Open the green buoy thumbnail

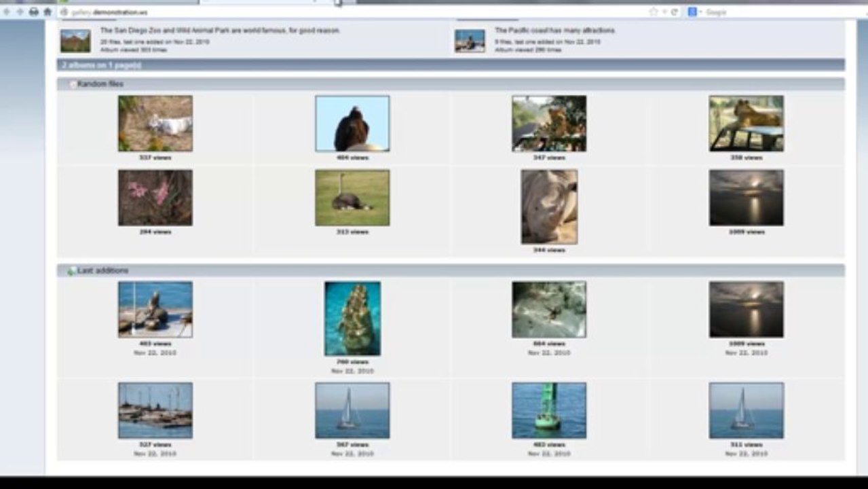point(549,410)
